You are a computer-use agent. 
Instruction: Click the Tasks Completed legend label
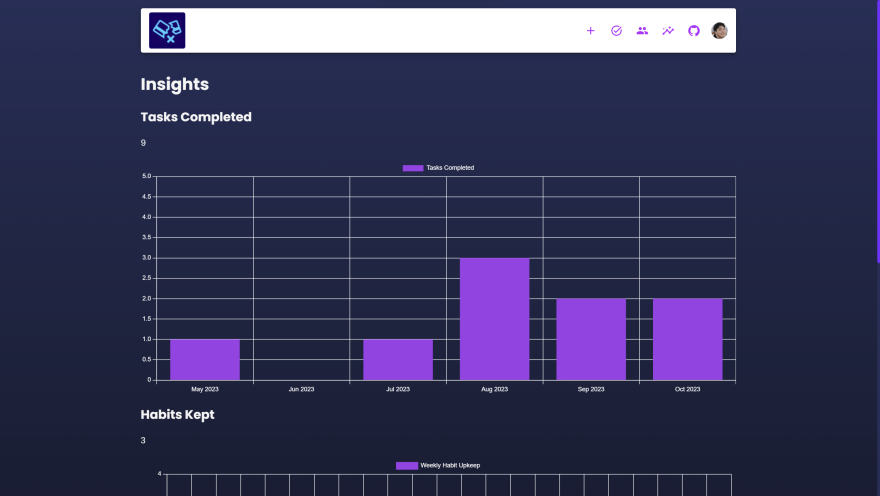click(x=450, y=168)
